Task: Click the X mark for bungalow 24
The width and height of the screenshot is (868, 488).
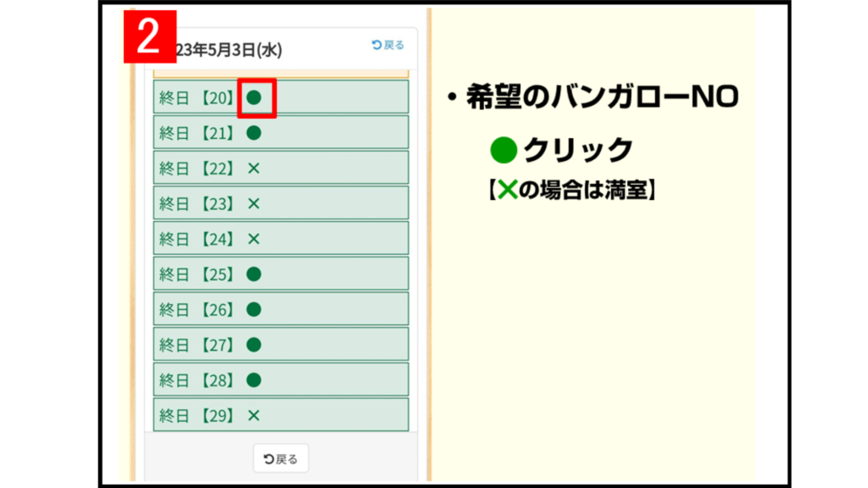Action: click(253, 240)
